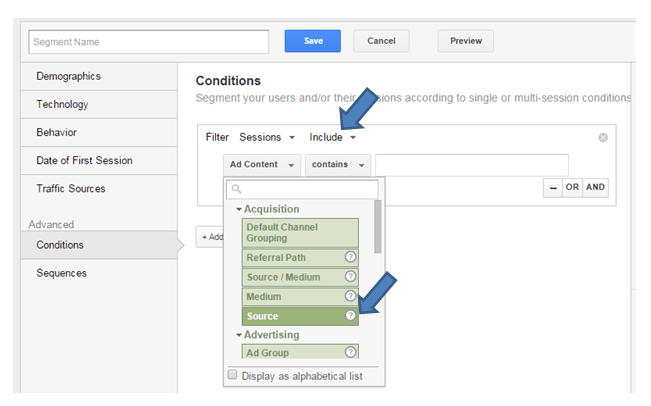
Task: Remove condition with the minus button
Action: click(553, 188)
